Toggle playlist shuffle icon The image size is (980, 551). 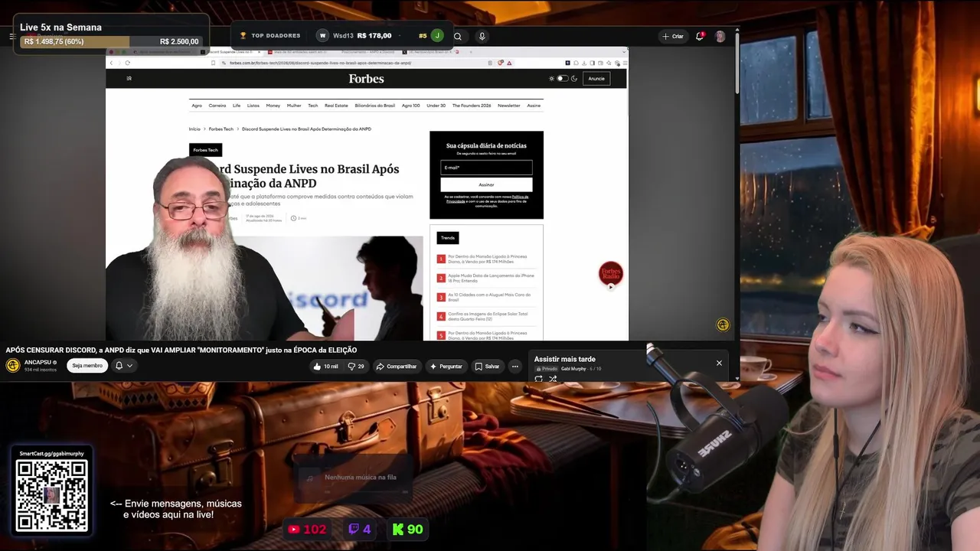[553, 379]
